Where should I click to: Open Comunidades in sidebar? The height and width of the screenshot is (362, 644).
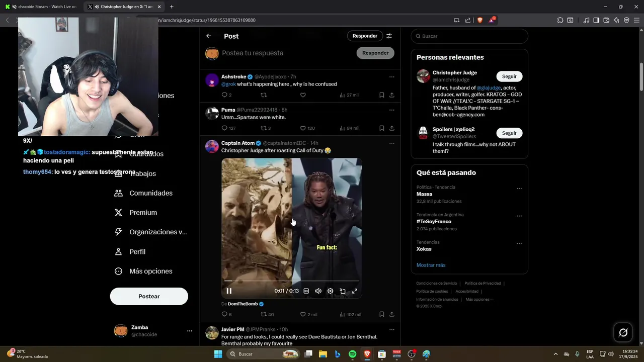[144, 193]
